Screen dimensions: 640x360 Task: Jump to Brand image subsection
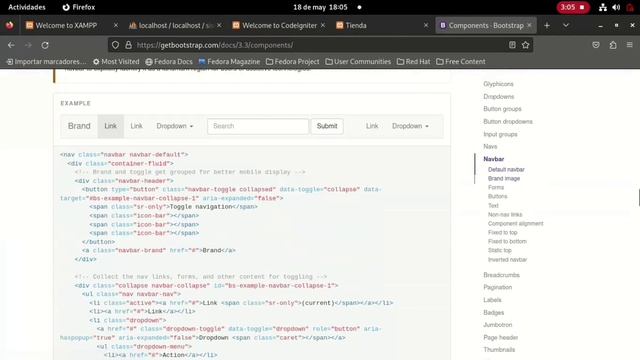click(504, 178)
